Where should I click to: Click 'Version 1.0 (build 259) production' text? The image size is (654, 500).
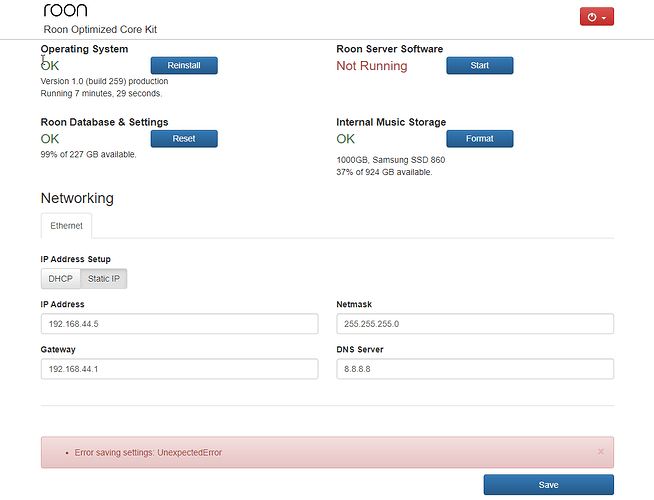pyautogui.click(x=104, y=81)
